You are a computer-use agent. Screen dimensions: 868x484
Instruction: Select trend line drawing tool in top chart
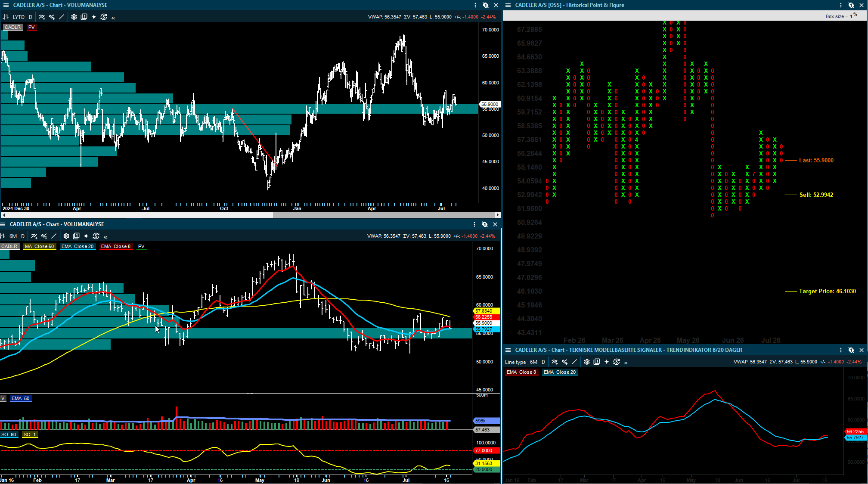coord(62,17)
